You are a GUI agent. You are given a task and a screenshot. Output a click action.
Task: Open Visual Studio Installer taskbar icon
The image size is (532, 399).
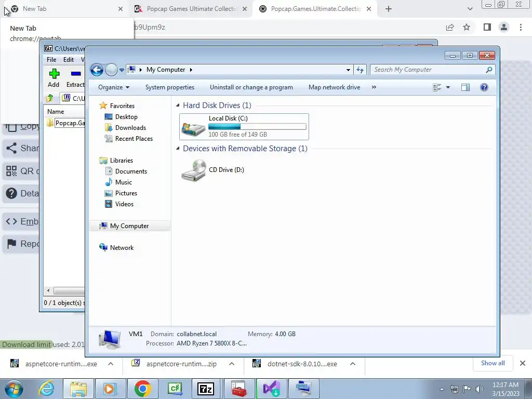pos(271,389)
